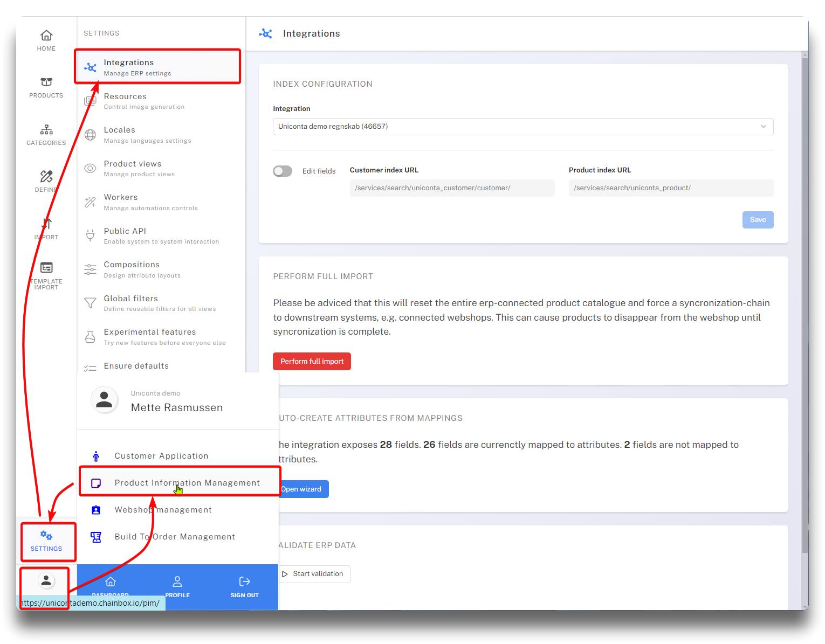This screenshot has width=825, height=644.
Task: Go to Products in the sidebar
Action: [x=46, y=82]
